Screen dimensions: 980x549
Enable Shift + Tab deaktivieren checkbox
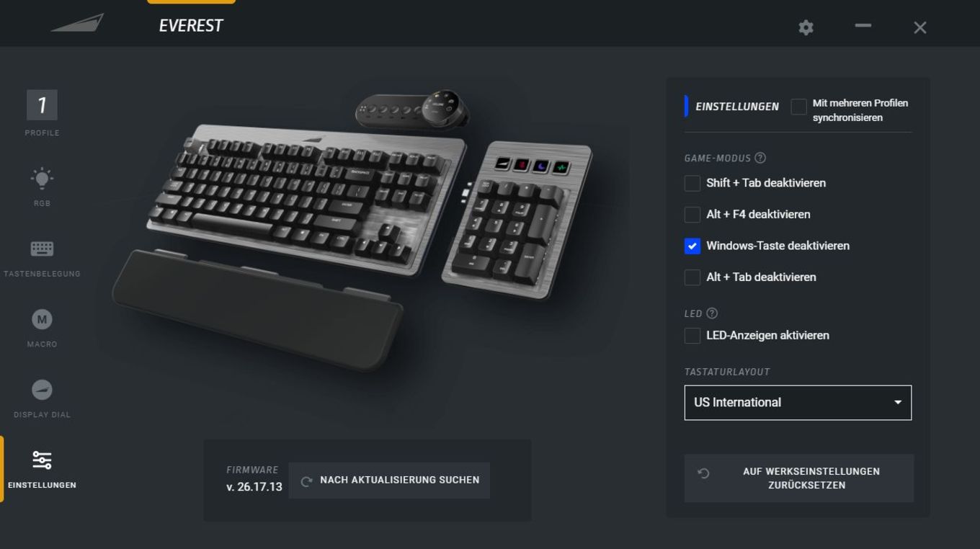[x=692, y=183]
